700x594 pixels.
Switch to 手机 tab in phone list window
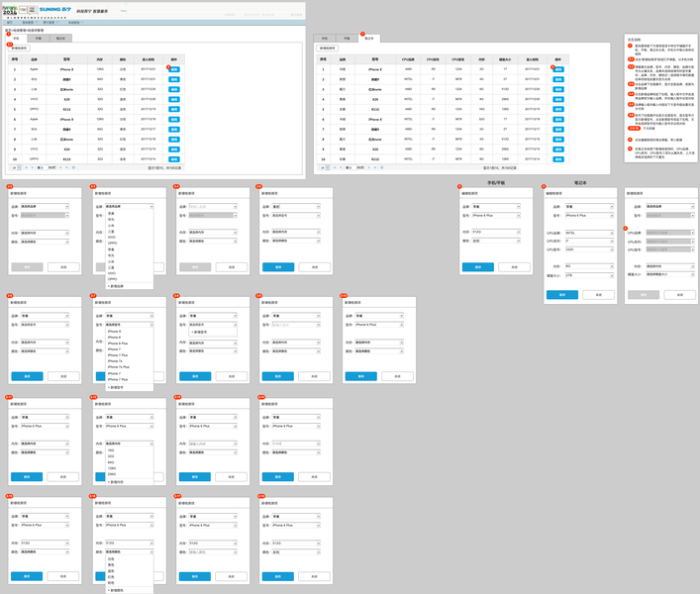(x=17, y=39)
